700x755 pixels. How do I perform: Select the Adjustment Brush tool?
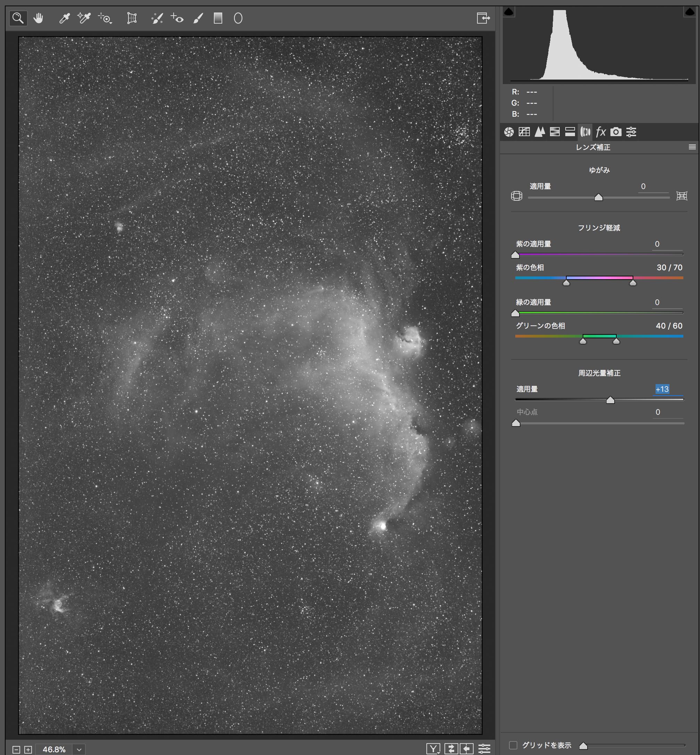pos(198,18)
